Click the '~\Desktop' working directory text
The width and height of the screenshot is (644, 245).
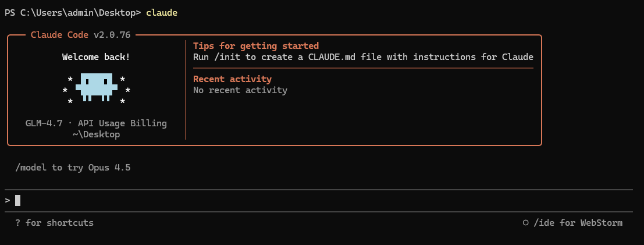(x=96, y=134)
